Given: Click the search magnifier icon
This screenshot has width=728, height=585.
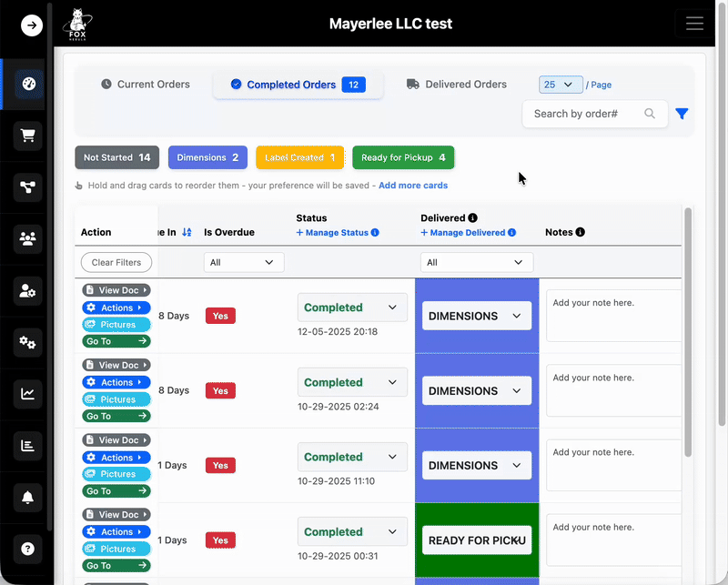Looking at the screenshot, I should [x=650, y=114].
